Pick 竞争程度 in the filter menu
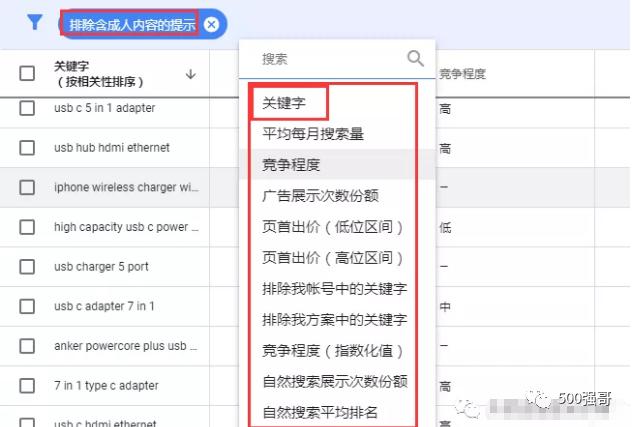The height and width of the screenshot is (427, 632). tap(291, 164)
